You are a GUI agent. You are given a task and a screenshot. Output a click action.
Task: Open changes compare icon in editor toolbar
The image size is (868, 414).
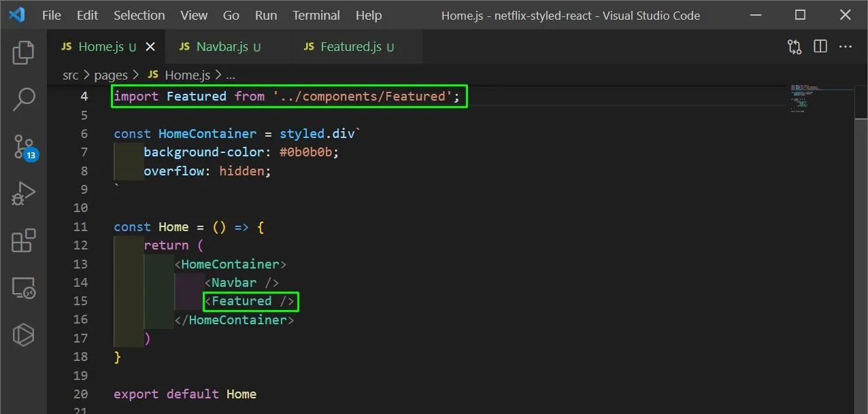[795, 47]
